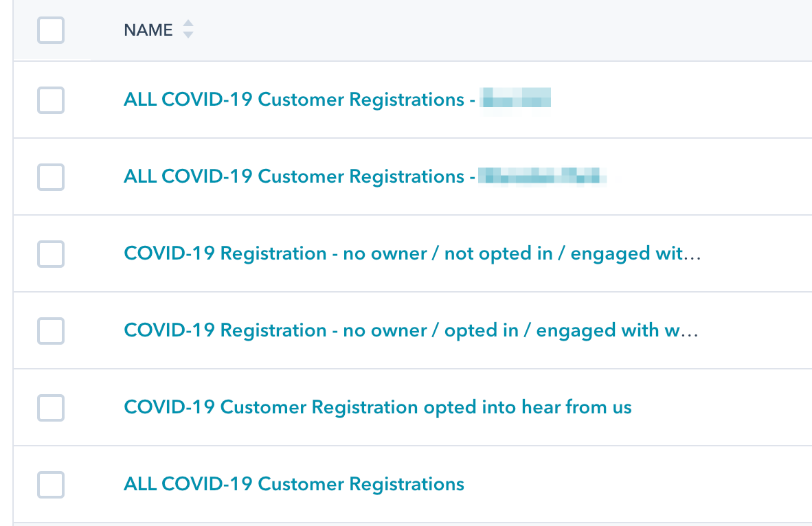Check the 'opted into hear from us' row
Viewport: 812px width, 526px height.
click(x=51, y=408)
